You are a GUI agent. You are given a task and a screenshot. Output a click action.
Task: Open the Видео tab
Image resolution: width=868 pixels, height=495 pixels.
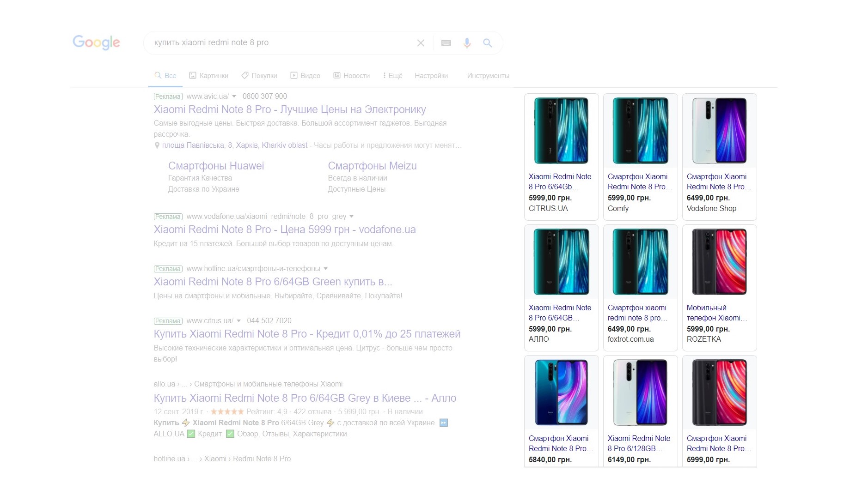coord(305,76)
